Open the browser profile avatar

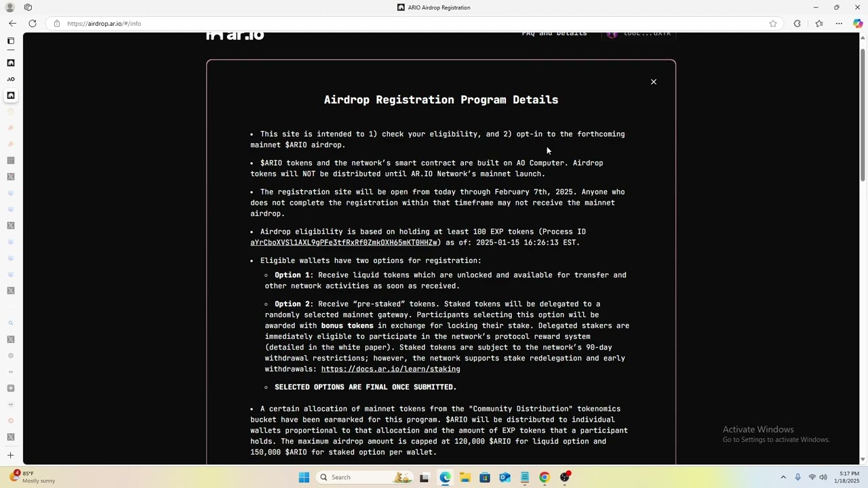[x=10, y=7]
